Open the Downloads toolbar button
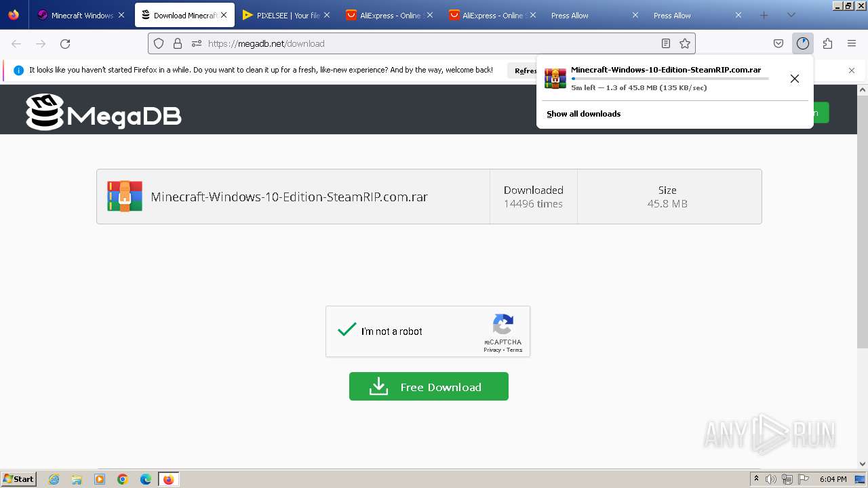The width and height of the screenshot is (868, 488). 803,43
